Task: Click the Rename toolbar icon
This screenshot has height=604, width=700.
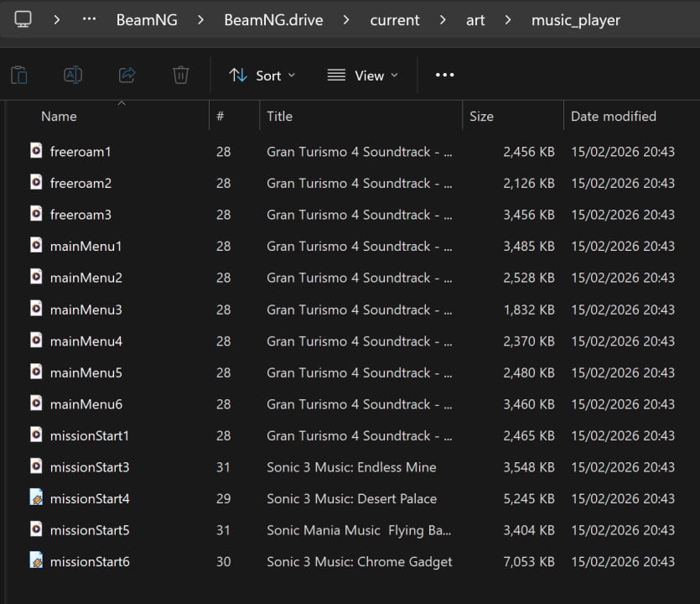Action: tap(73, 75)
